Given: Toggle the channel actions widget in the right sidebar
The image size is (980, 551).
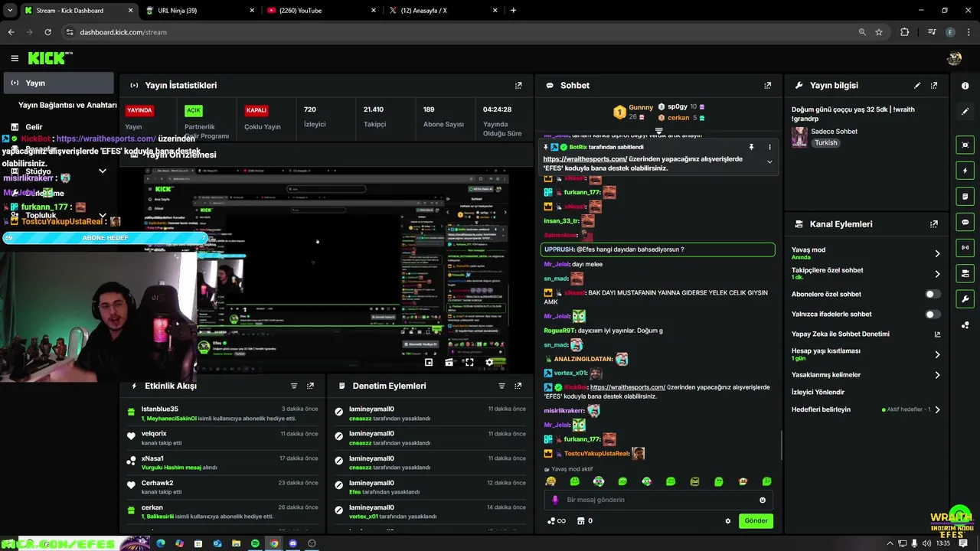Looking at the screenshot, I should pos(965,273).
